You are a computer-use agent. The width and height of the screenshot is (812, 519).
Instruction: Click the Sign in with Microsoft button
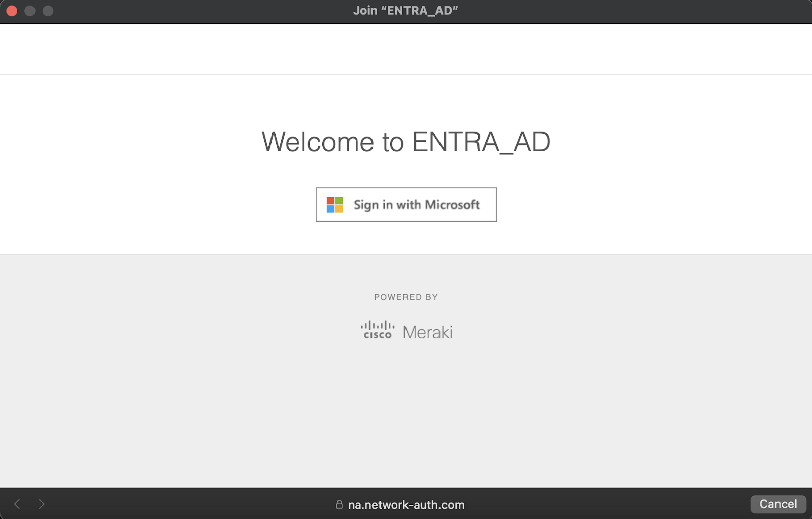(406, 205)
